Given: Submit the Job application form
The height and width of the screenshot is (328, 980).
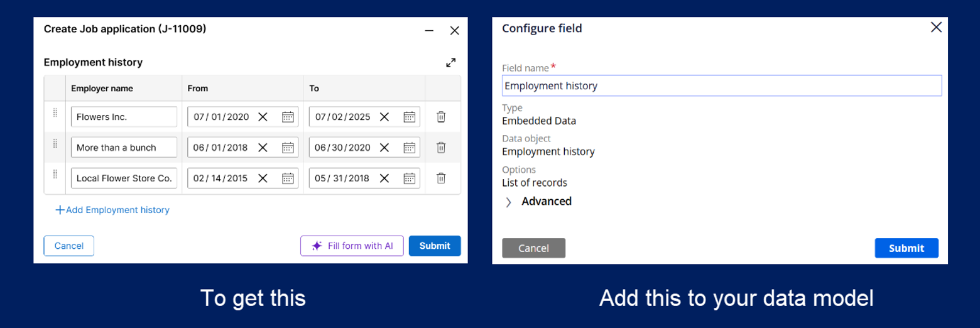Looking at the screenshot, I should pos(434,246).
